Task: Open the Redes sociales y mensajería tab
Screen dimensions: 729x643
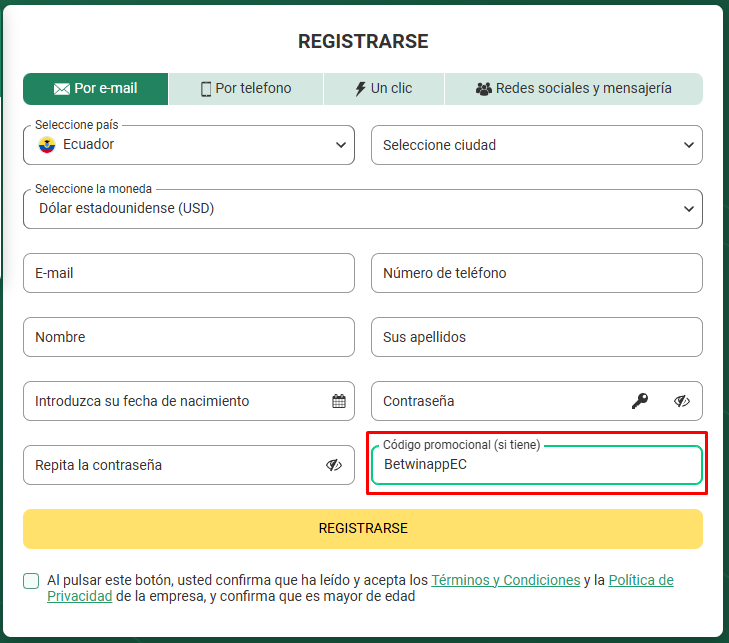Action: coord(574,89)
